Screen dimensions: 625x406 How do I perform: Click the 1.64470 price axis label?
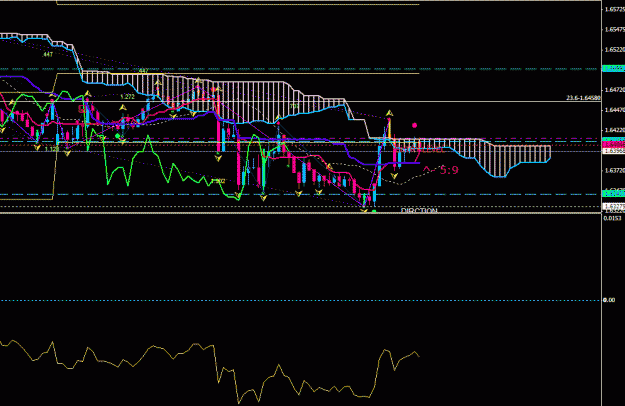click(615, 110)
